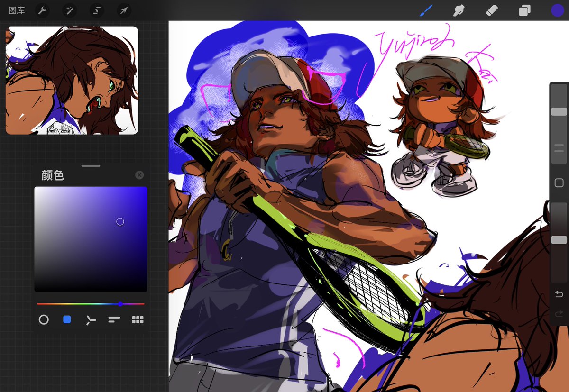Click the hue slider handle
Image resolution: width=569 pixels, height=392 pixels.
(x=120, y=304)
